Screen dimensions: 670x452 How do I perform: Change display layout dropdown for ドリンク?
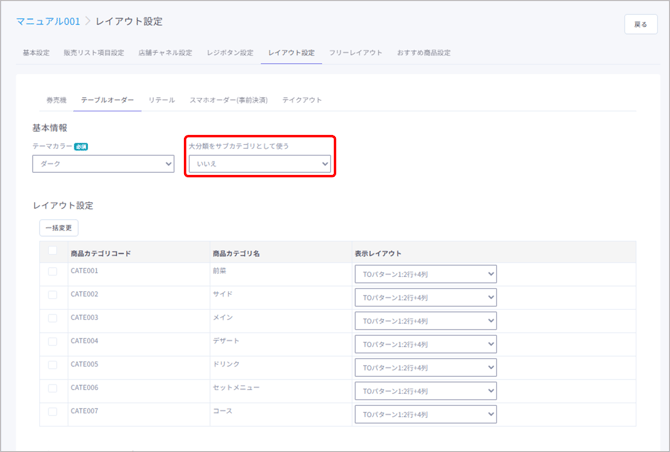[x=425, y=368]
